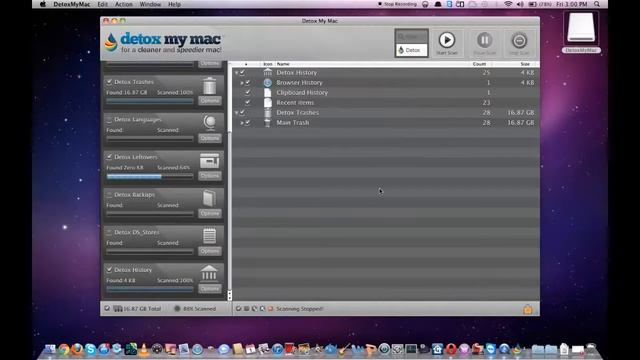
Task: Click the module list vertical scrollbar
Action: [229, 181]
